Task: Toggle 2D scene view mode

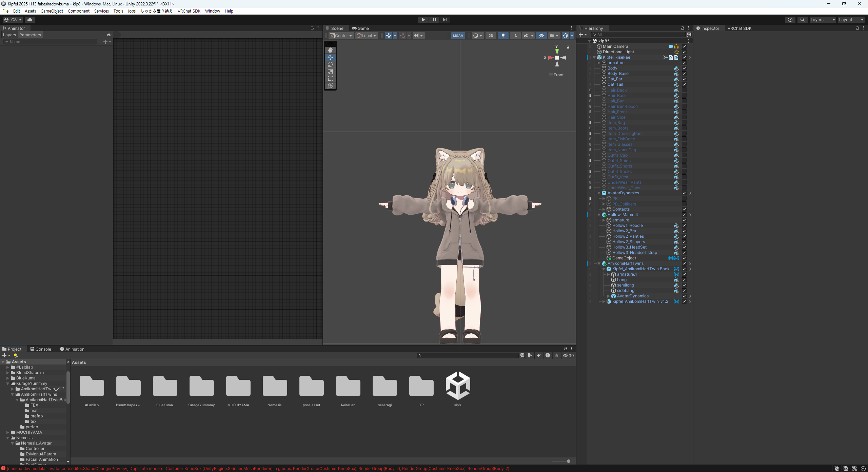Action: coord(491,36)
